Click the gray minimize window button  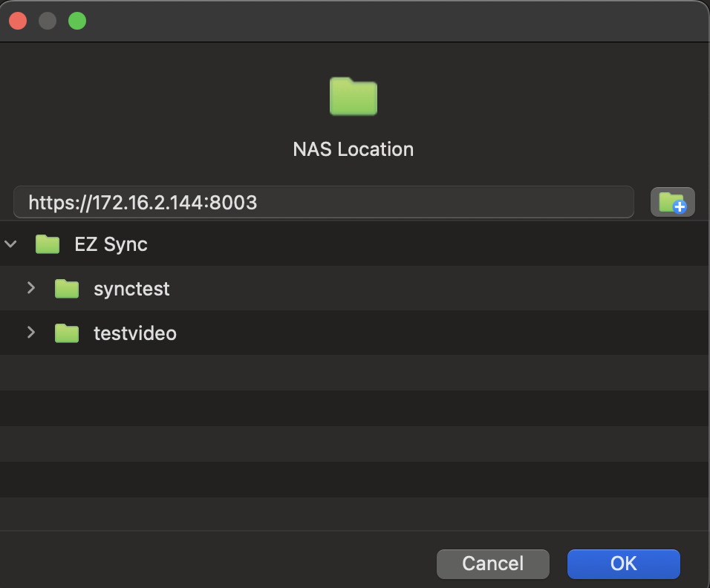pos(48,21)
